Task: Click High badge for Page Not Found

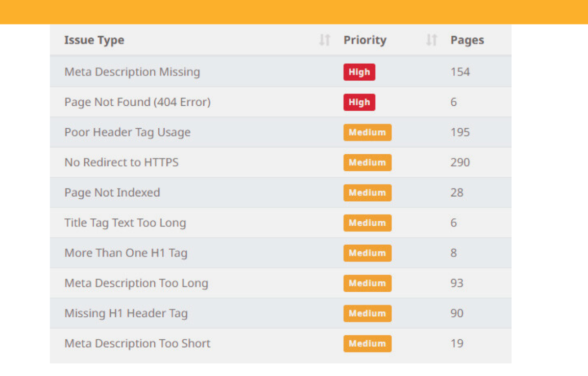Action: tap(359, 102)
